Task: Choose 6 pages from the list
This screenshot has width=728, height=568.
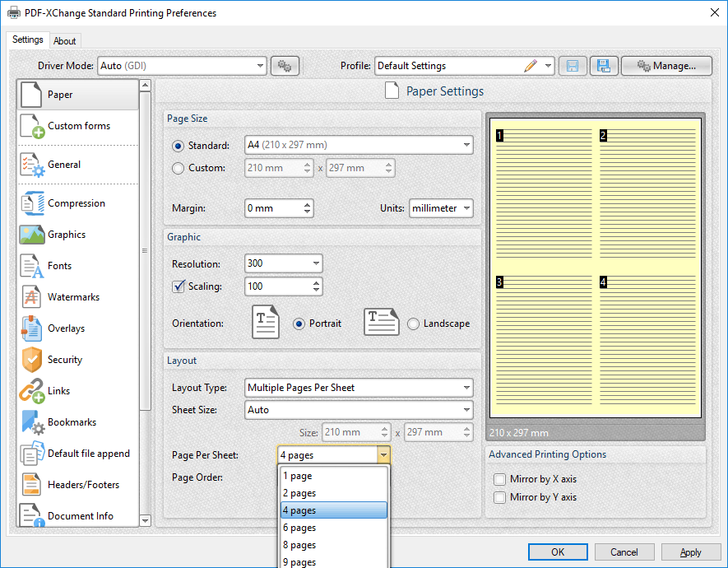Action: coord(334,528)
